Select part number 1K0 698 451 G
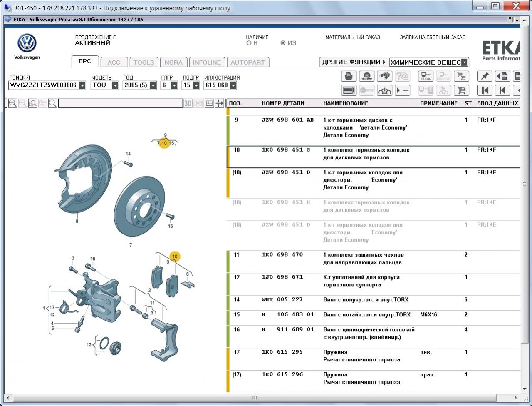Viewport: 532px width, 406px height. point(286,150)
